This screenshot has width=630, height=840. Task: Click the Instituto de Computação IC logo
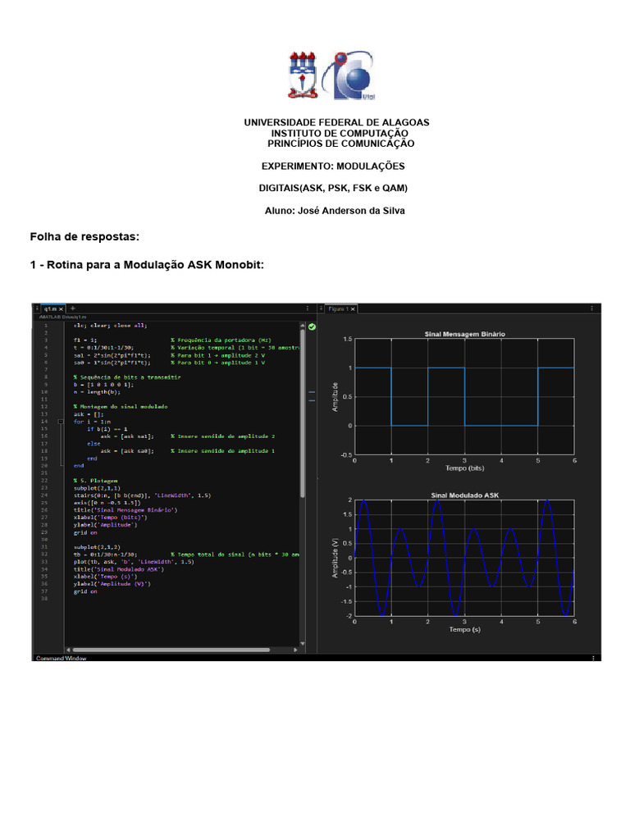[349, 75]
